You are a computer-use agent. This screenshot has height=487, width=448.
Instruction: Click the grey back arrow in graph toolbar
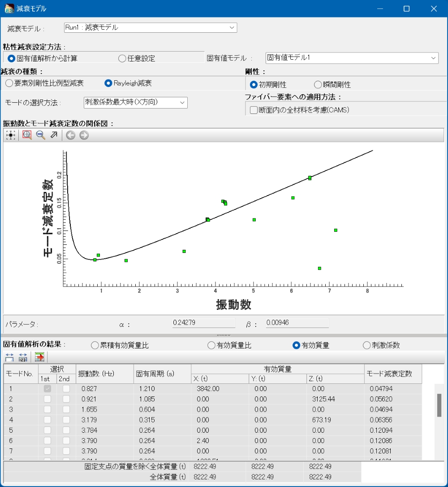70,135
